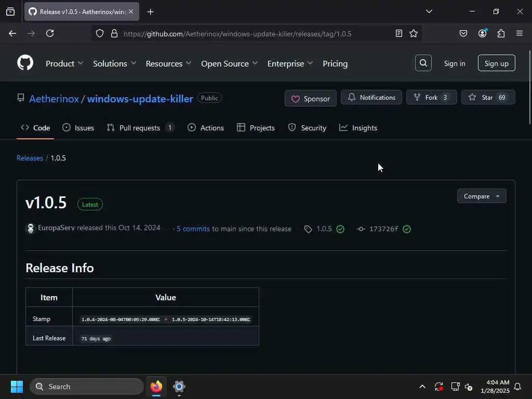Click the Sign in link
Screen dimensions: 532x399
455,63
